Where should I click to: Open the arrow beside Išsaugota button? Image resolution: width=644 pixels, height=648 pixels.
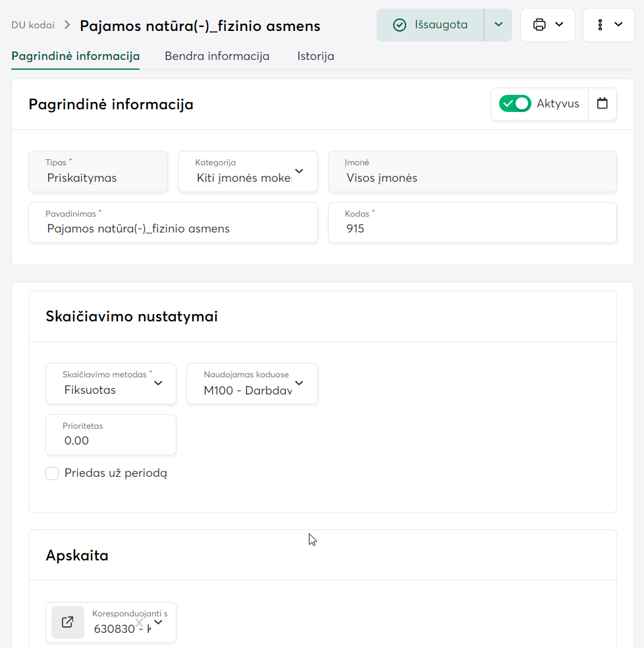click(x=498, y=25)
